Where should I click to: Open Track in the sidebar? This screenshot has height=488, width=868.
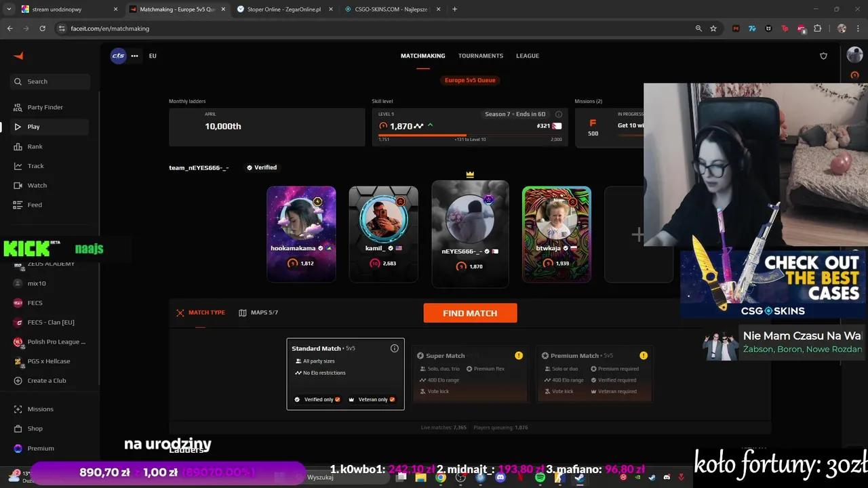click(x=51, y=166)
